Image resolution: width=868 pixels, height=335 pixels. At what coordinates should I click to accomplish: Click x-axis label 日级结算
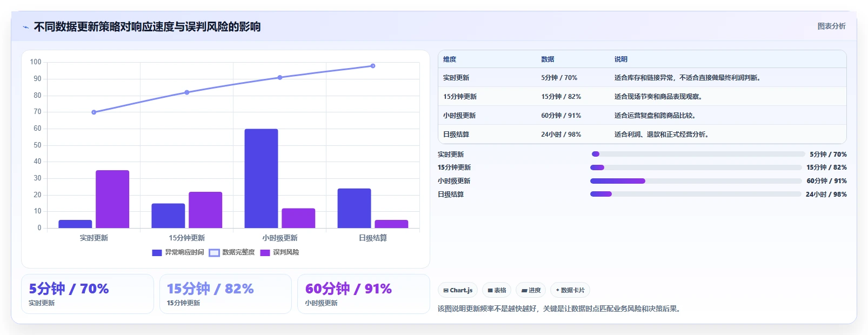pyautogui.click(x=373, y=238)
